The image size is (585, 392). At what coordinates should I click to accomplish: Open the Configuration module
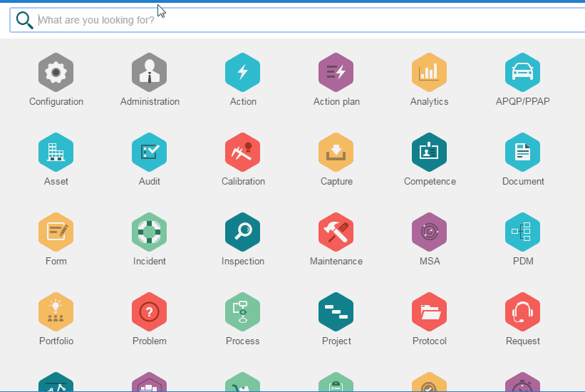(56, 72)
